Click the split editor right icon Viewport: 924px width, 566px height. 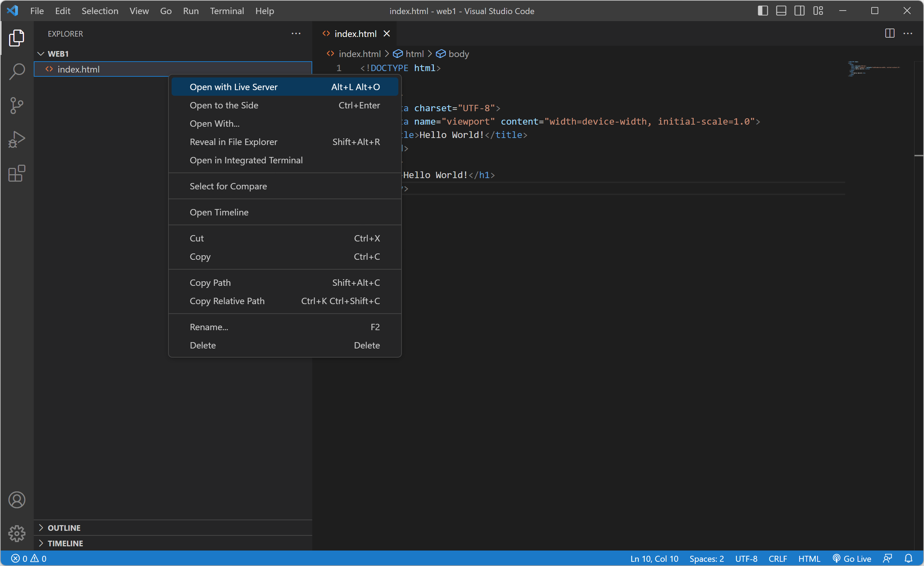(x=889, y=33)
